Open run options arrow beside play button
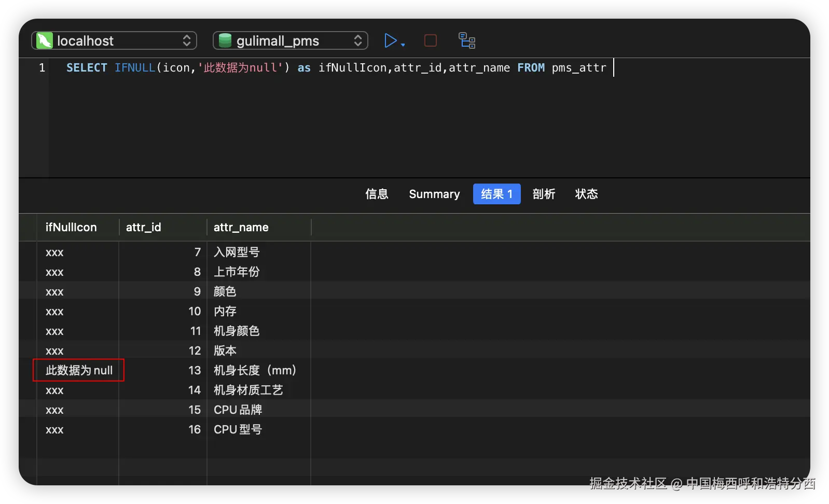The width and height of the screenshot is (829, 504). (403, 45)
